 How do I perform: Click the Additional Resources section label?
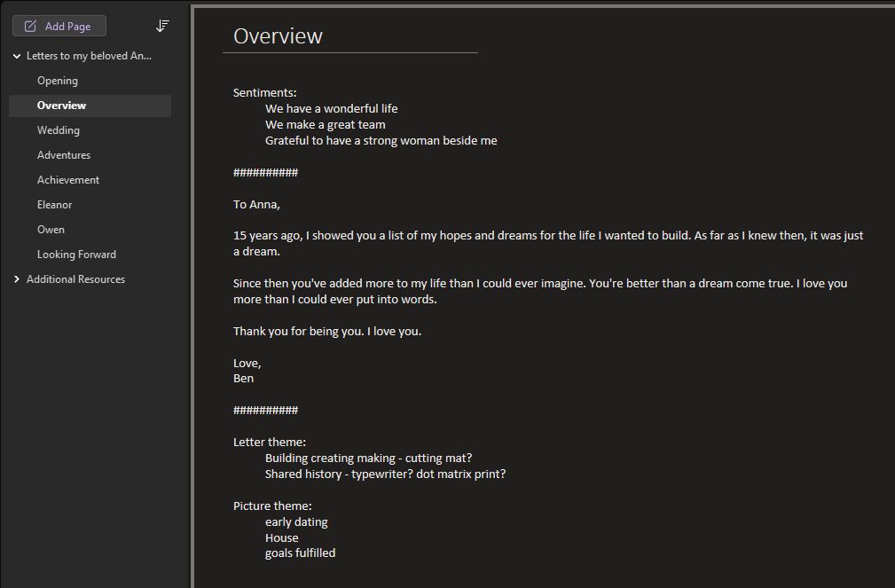75,279
